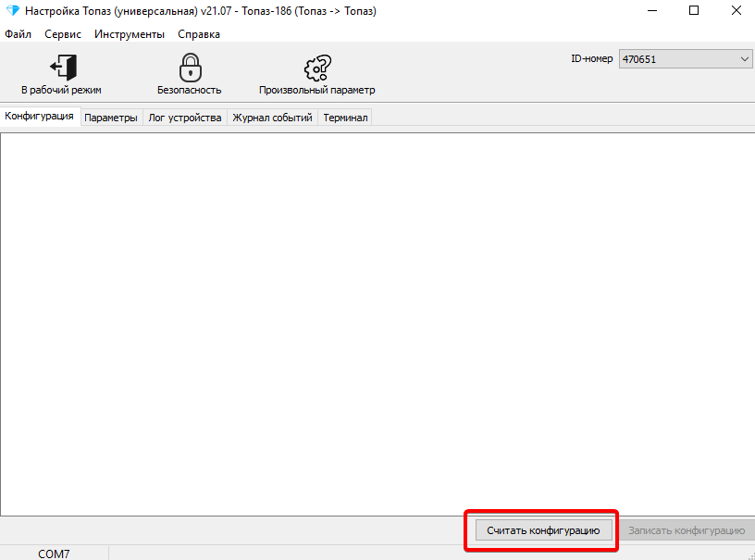Switch to the Параметры tab

click(x=111, y=118)
